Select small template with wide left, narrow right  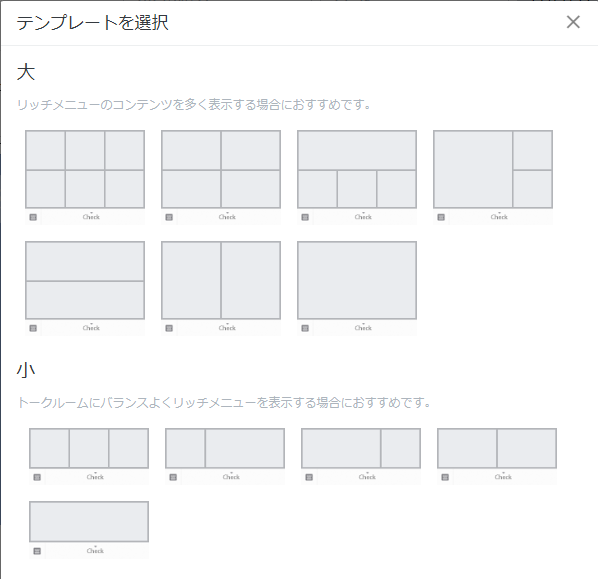click(x=361, y=448)
